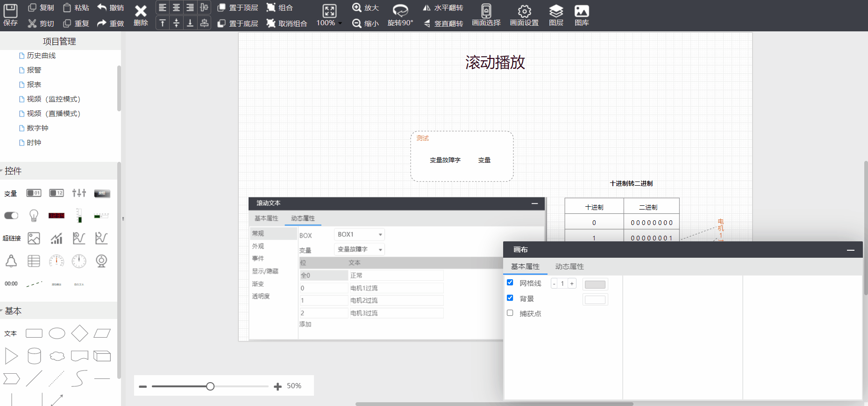Screen dimensions: 868x406
Task: Click the 添加 (Add) link
Action: tap(305, 324)
